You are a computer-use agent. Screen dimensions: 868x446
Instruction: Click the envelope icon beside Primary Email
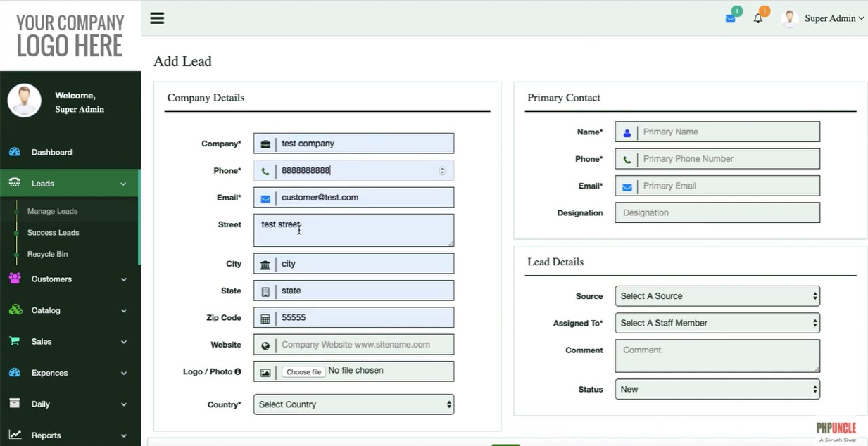627,186
